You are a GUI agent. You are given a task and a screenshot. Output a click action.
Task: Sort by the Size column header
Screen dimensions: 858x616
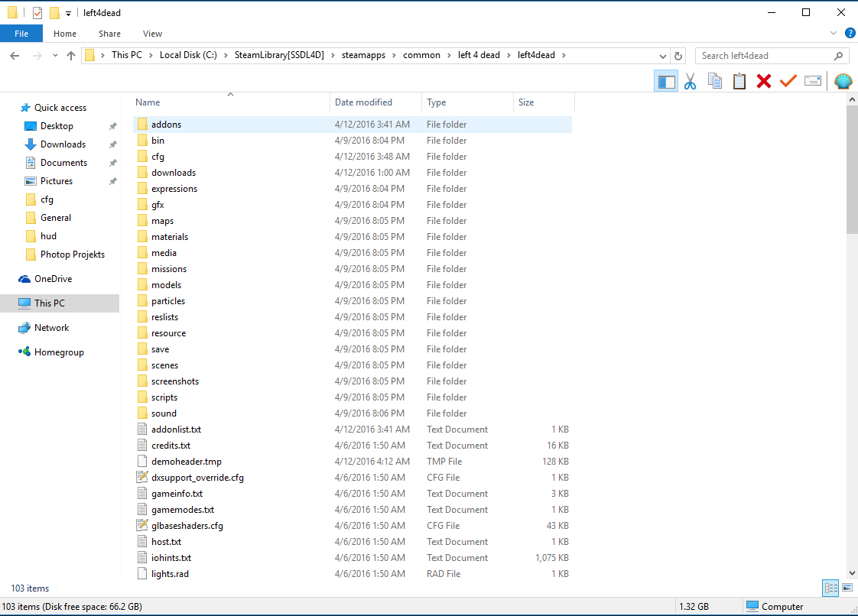[526, 102]
